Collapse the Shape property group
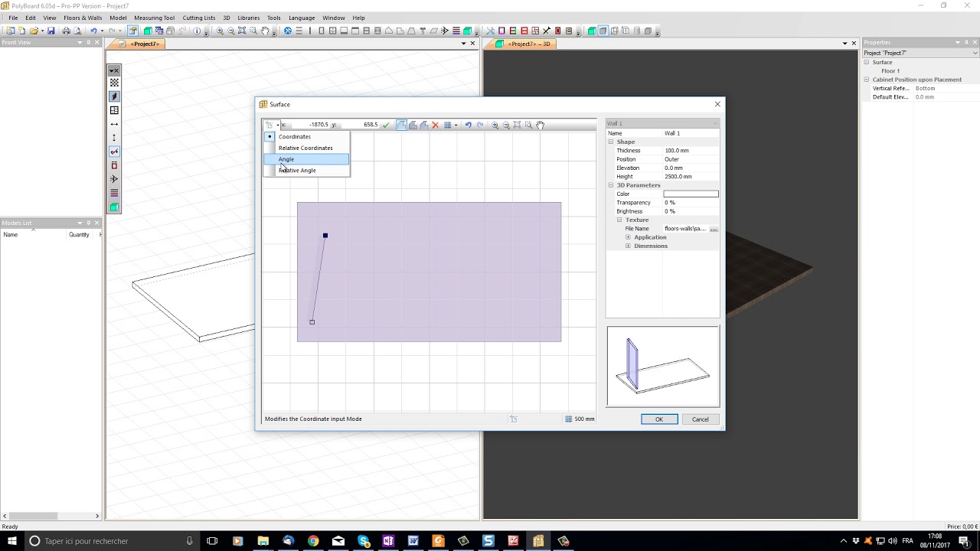980x551 pixels. point(611,142)
